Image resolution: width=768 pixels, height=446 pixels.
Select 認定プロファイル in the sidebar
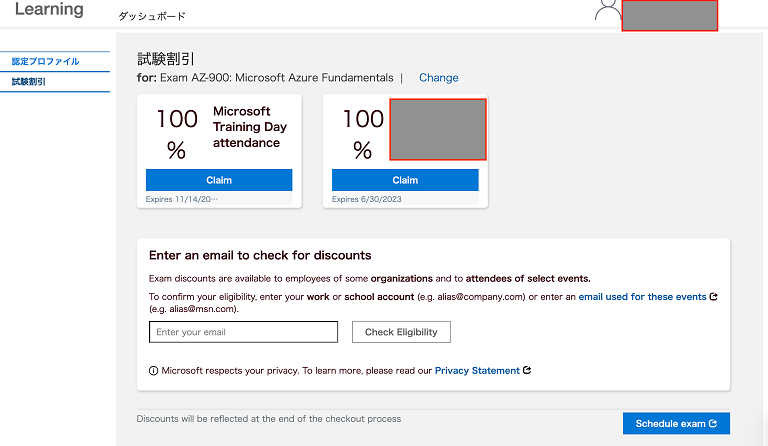tap(45, 62)
